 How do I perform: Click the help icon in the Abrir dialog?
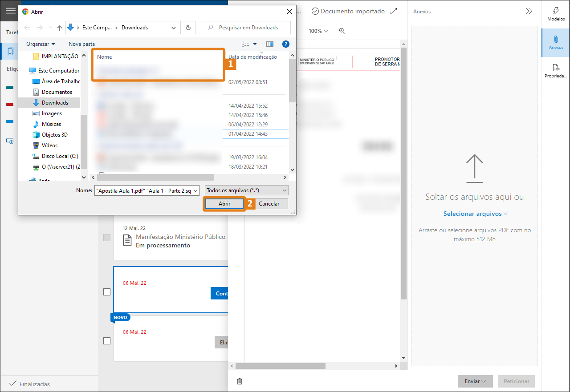(x=285, y=44)
